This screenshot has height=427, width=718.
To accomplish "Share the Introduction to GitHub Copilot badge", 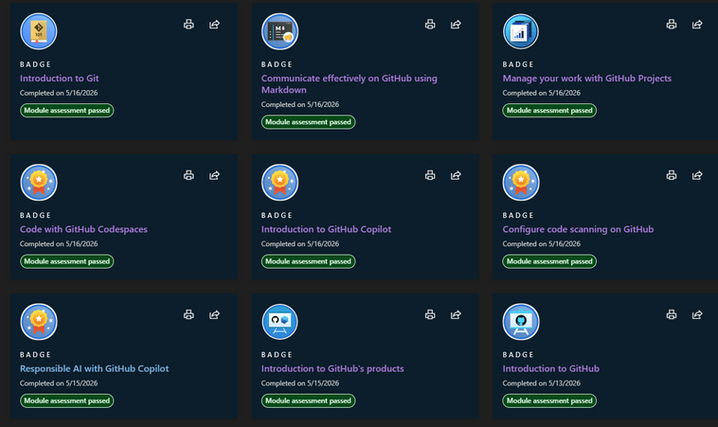I will tap(456, 175).
